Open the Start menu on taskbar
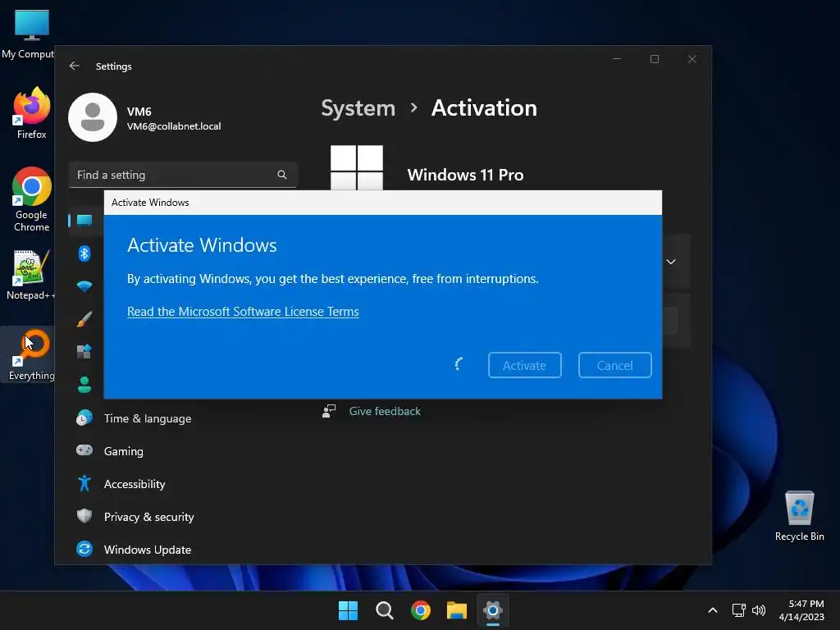Viewport: 840px width, 630px height. (x=348, y=610)
